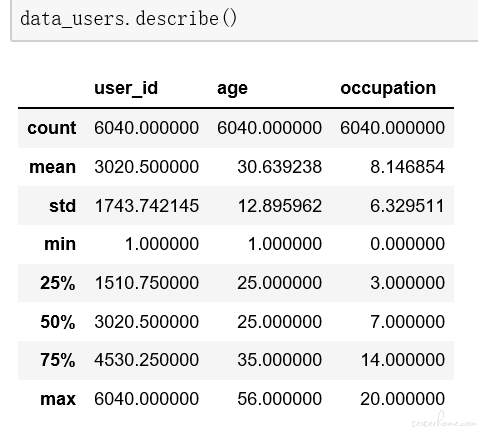Select occupation max cell 20.000000
This screenshot has height=434, width=478.
pos(402,399)
